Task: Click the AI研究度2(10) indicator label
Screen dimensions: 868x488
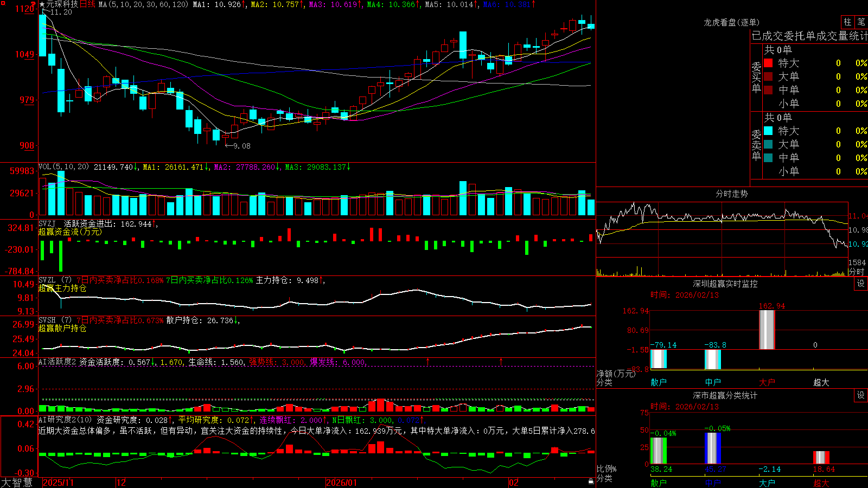Action: pos(66,420)
